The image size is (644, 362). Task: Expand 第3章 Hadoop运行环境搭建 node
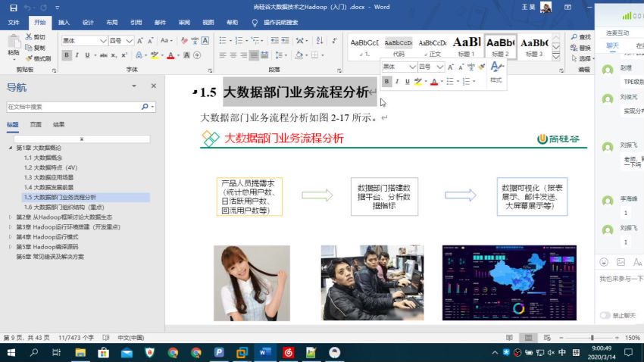tap(11, 227)
